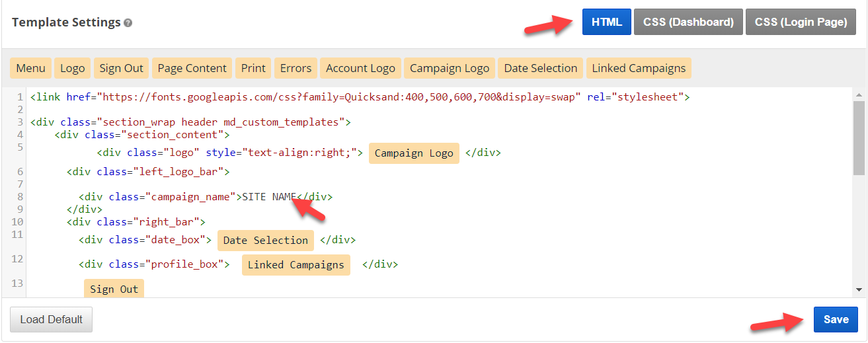This screenshot has width=868, height=343.
Task: Insert Campaign Logo tag from toolbar
Action: pyautogui.click(x=450, y=68)
